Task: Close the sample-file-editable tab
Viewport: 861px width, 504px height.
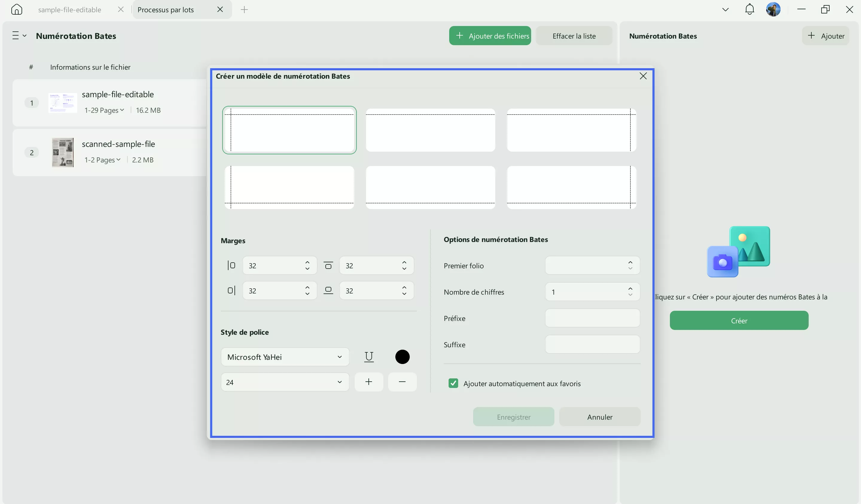Action: pos(121,10)
